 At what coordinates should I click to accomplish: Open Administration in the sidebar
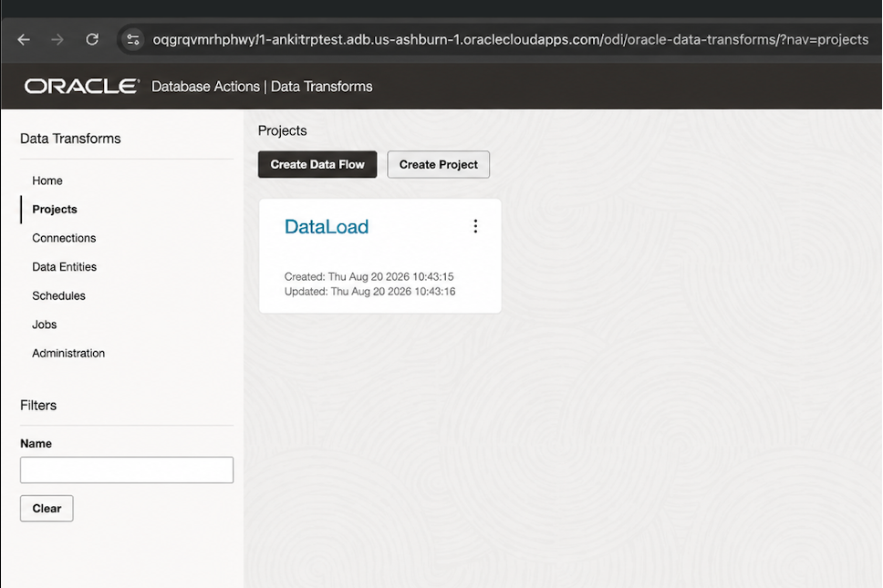coord(68,354)
